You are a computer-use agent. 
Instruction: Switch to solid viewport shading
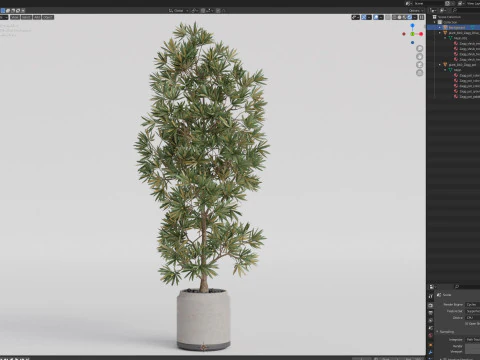400,17
